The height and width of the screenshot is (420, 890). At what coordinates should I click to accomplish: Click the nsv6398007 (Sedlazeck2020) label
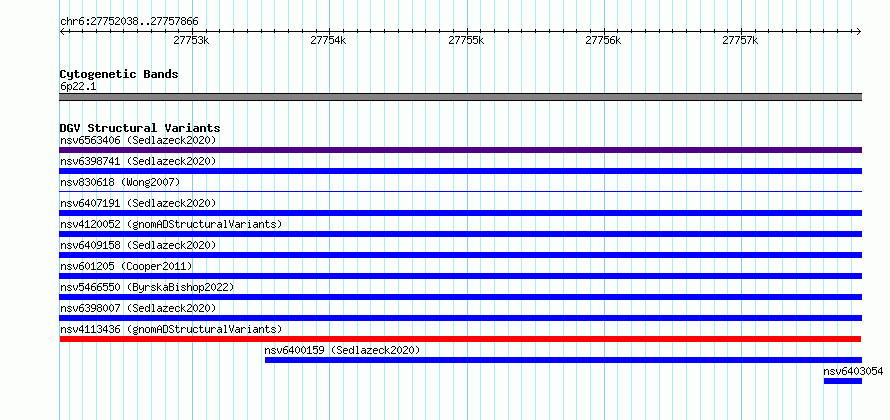point(138,308)
